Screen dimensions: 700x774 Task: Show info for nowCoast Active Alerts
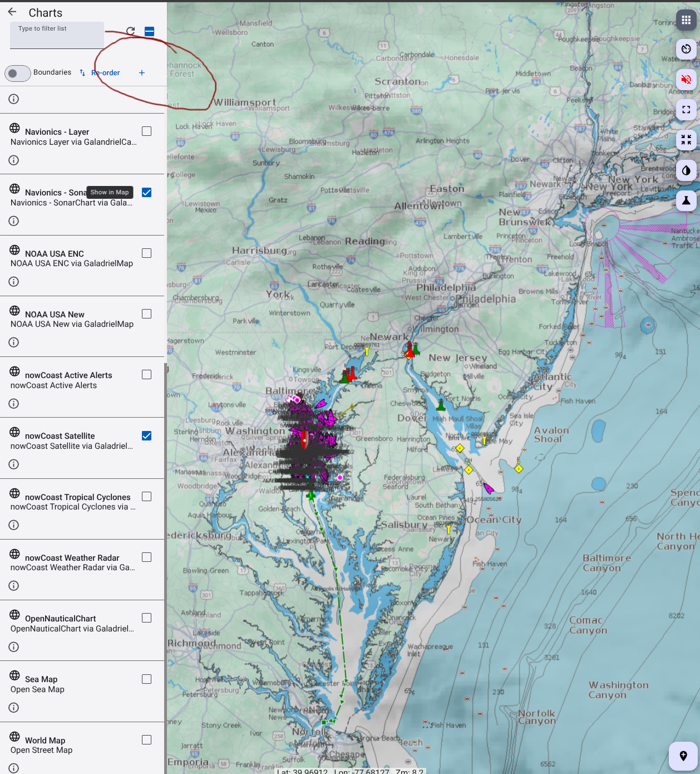click(14, 404)
